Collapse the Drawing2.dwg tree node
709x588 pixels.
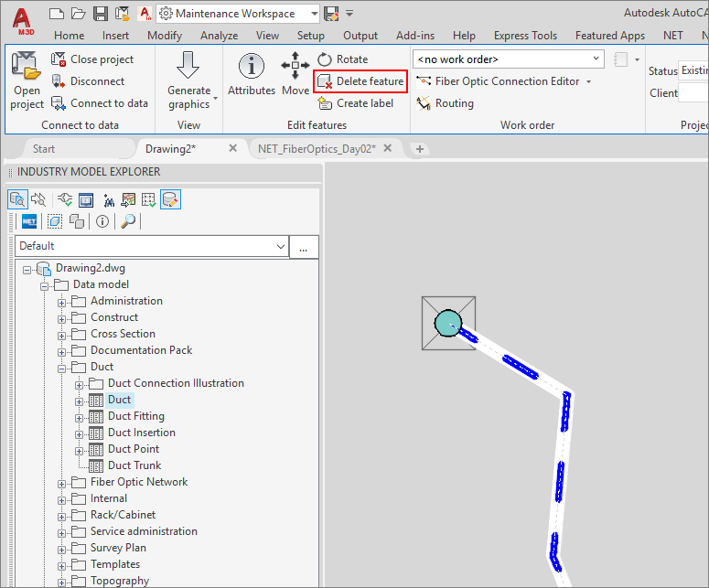[x=27, y=270]
